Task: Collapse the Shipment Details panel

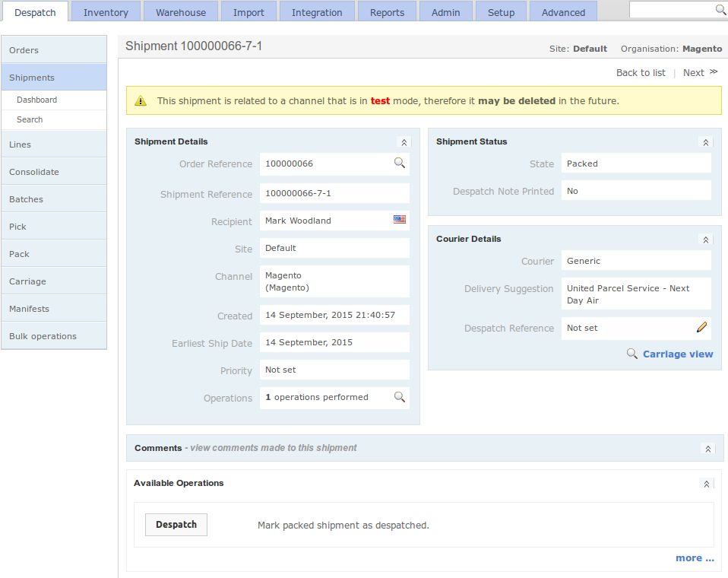Action: click(x=404, y=142)
